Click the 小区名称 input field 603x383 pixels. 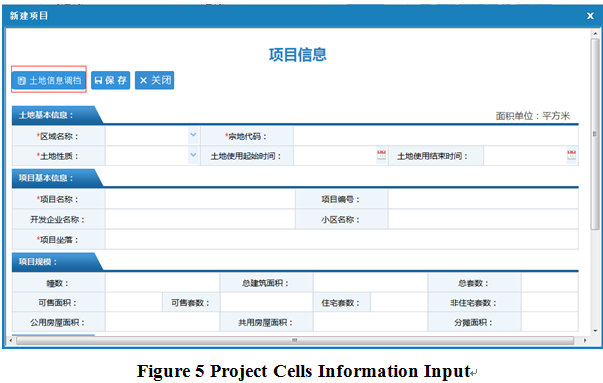pos(483,219)
